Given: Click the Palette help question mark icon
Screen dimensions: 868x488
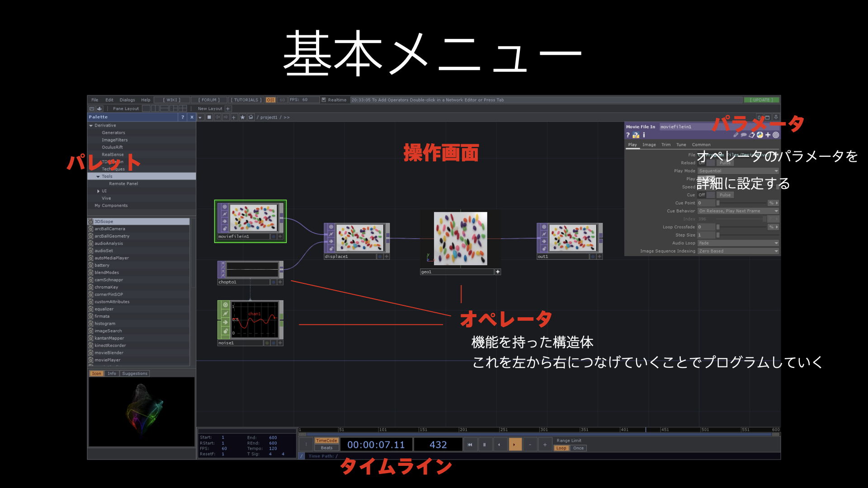Looking at the screenshot, I should (x=183, y=117).
